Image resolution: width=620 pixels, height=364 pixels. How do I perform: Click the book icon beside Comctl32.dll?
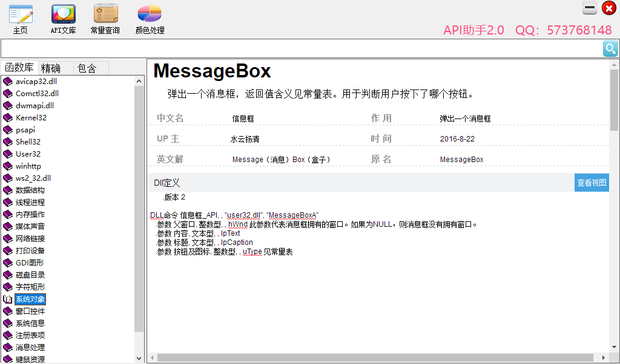tap(8, 94)
